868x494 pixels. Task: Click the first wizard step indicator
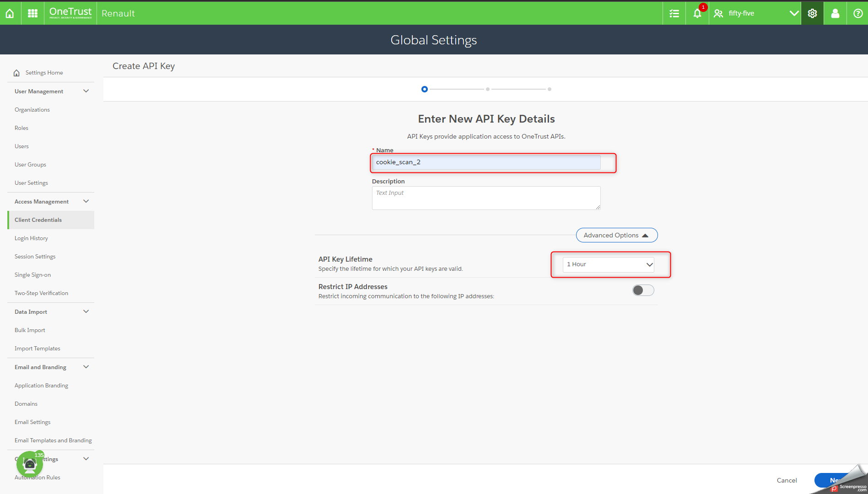[x=425, y=89]
